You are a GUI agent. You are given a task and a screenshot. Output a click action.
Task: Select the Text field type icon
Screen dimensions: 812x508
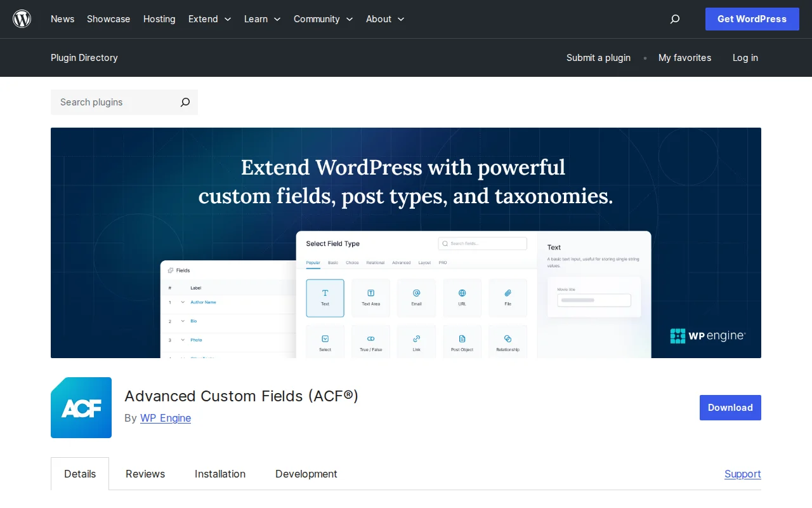pos(325,297)
